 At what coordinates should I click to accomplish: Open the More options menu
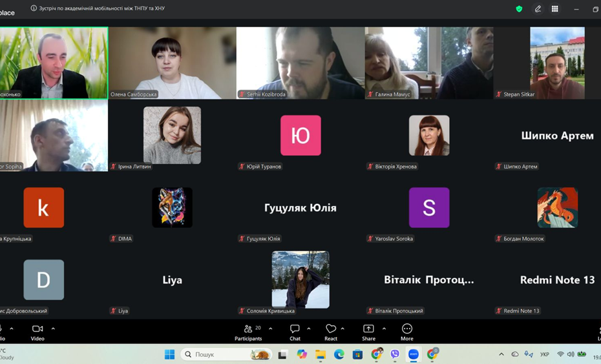pyautogui.click(x=406, y=332)
